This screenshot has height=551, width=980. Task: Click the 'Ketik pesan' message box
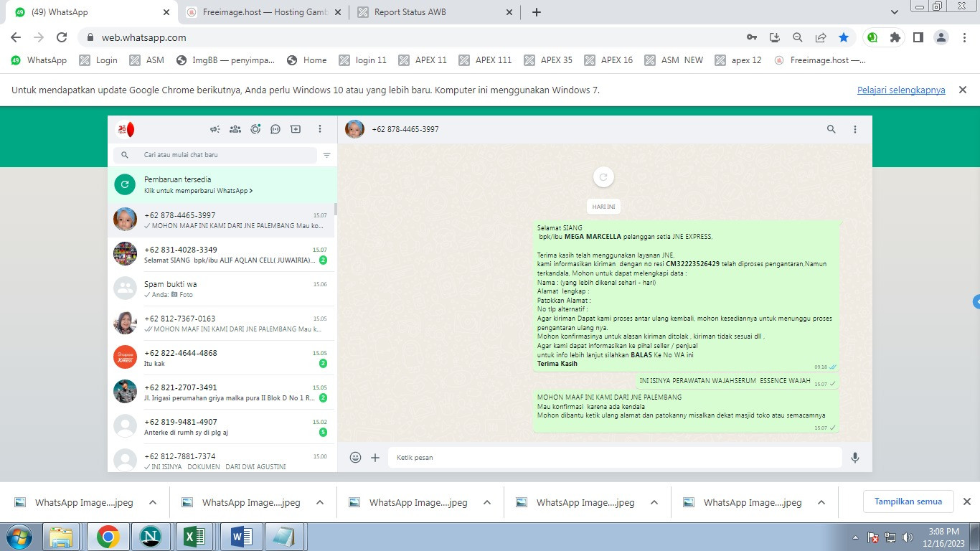615,457
